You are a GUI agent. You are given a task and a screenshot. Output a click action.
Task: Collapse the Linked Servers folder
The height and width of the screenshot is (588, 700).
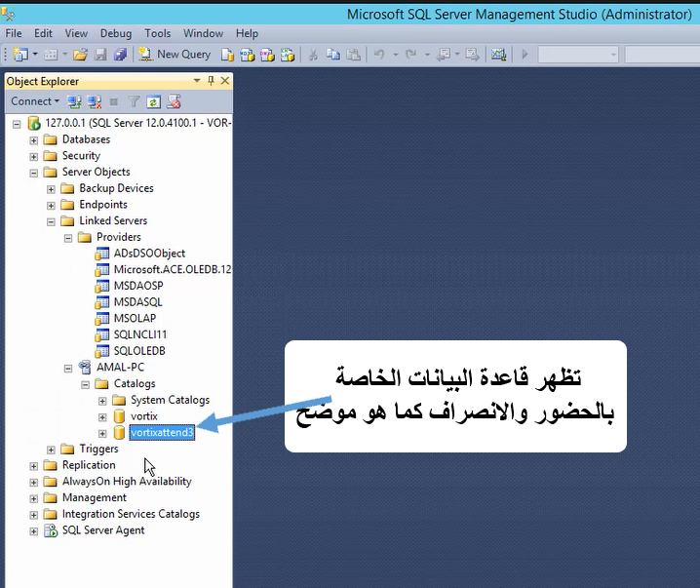(x=51, y=222)
